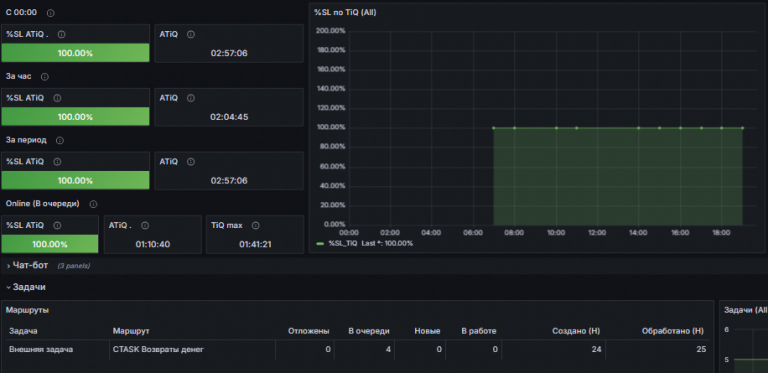
Task: Sort table by В очереди column
Action: coord(369,331)
